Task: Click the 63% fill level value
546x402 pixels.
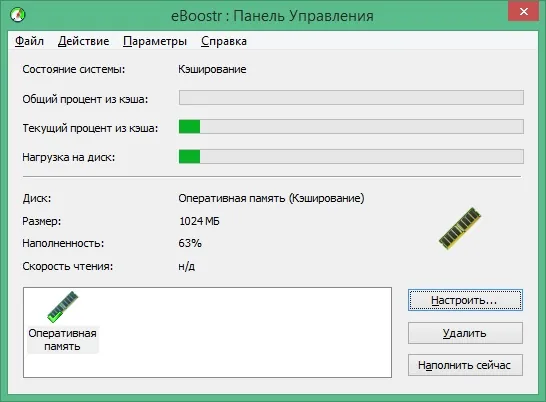Action: point(190,243)
